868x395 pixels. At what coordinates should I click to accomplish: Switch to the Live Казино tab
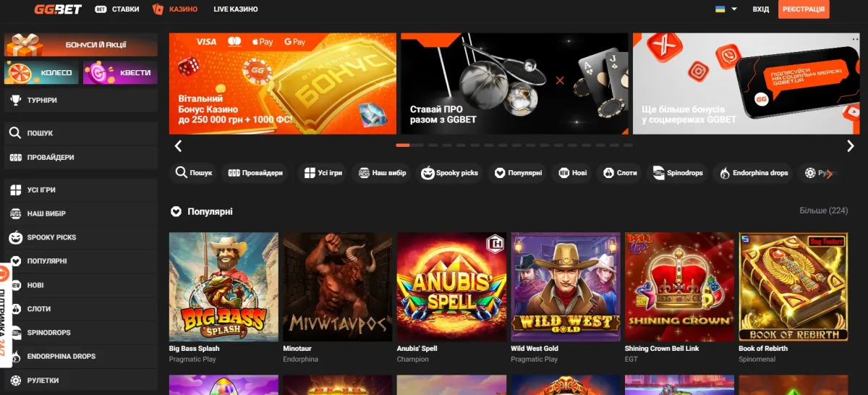tap(235, 9)
